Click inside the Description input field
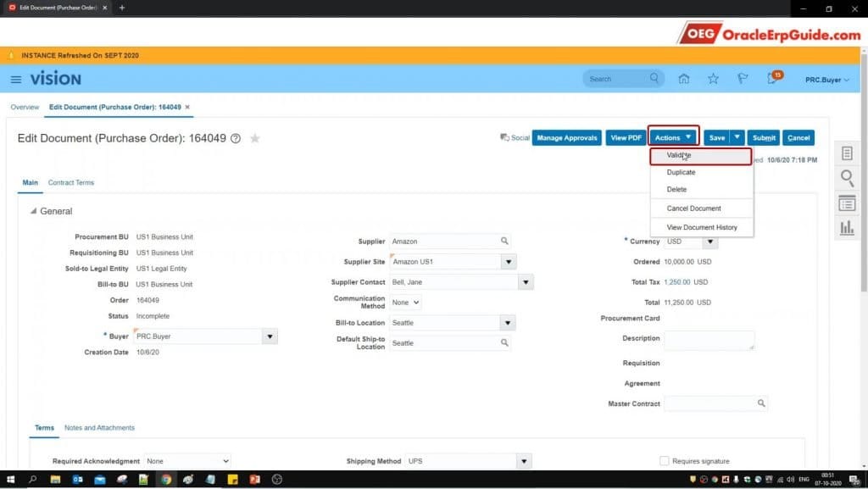Viewport: 868px width, 489px height. [709, 340]
